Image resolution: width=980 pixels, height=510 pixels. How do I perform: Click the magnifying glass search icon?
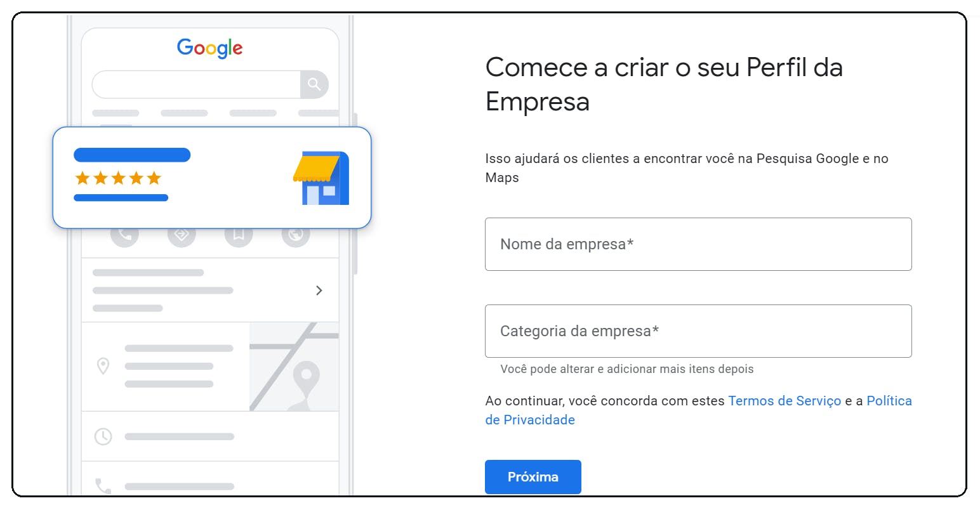coord(314,84)
